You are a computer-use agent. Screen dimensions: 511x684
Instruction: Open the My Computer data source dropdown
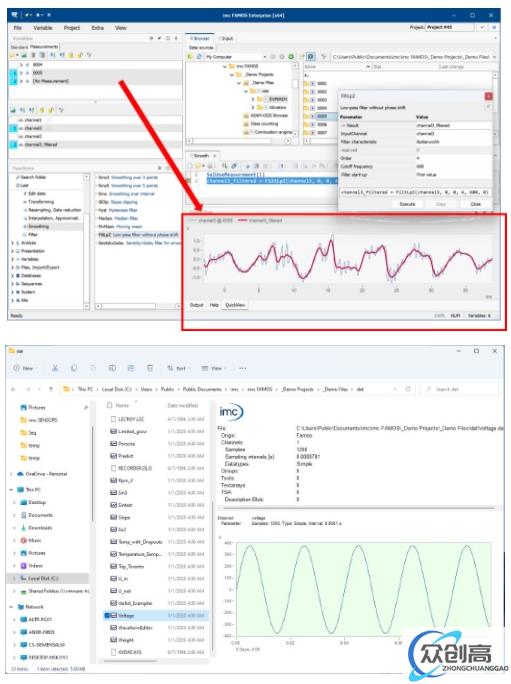(264, 57)
